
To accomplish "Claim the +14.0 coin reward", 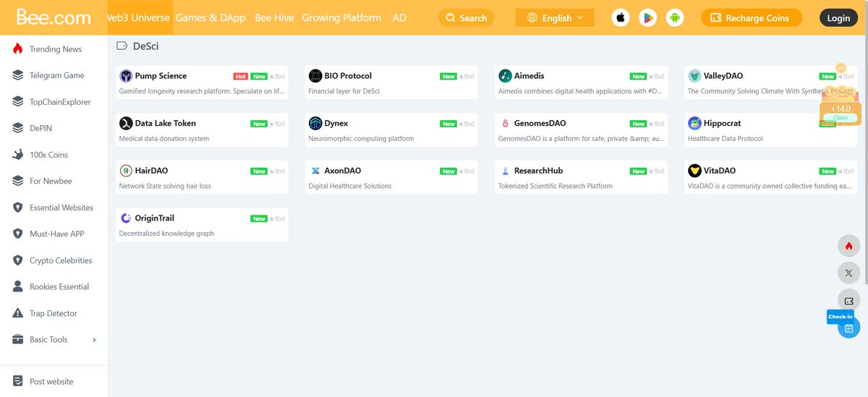I will tap(840, 117).
